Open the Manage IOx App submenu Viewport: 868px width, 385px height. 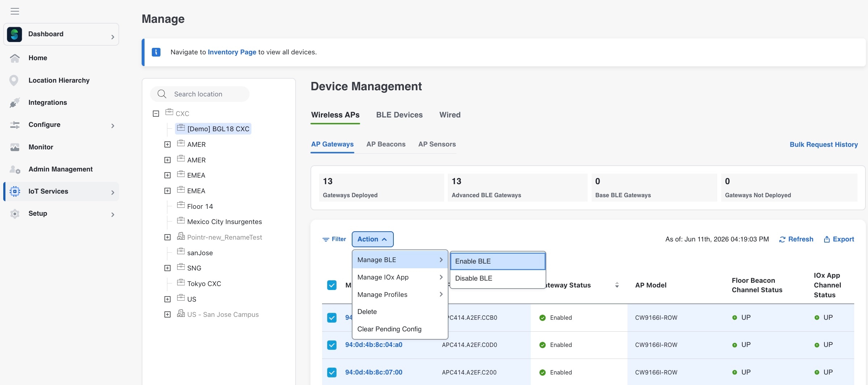(400, 277)
